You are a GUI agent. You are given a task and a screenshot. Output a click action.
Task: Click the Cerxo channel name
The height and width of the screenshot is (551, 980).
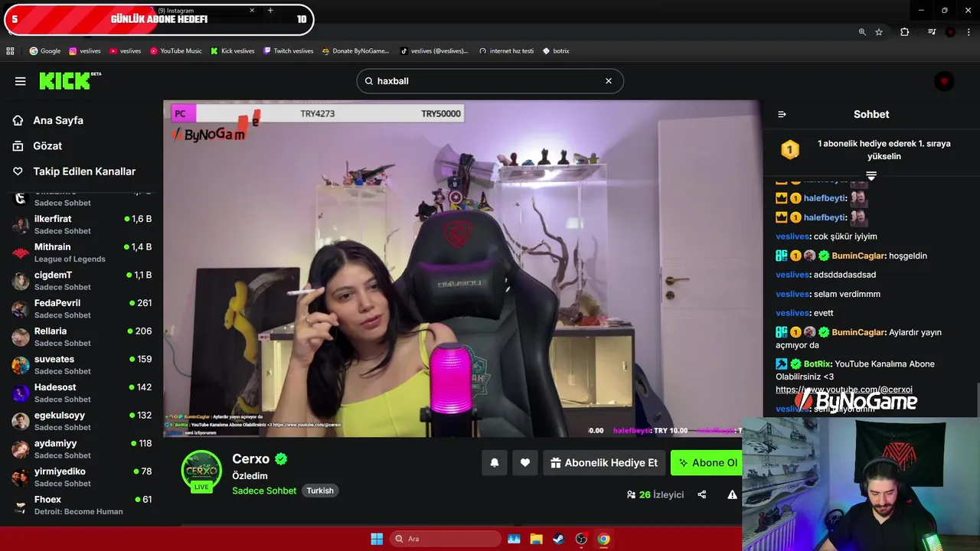coord(251,458)
